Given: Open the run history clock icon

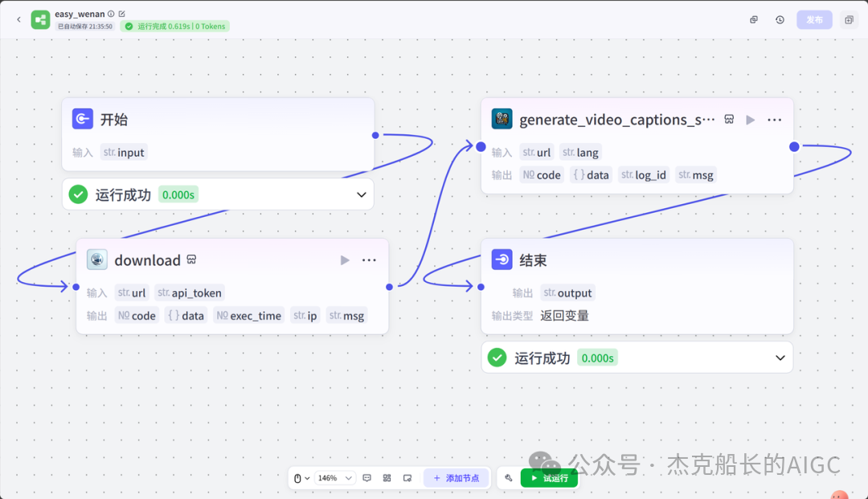Looking at the screenshot, I should (780, 19).
